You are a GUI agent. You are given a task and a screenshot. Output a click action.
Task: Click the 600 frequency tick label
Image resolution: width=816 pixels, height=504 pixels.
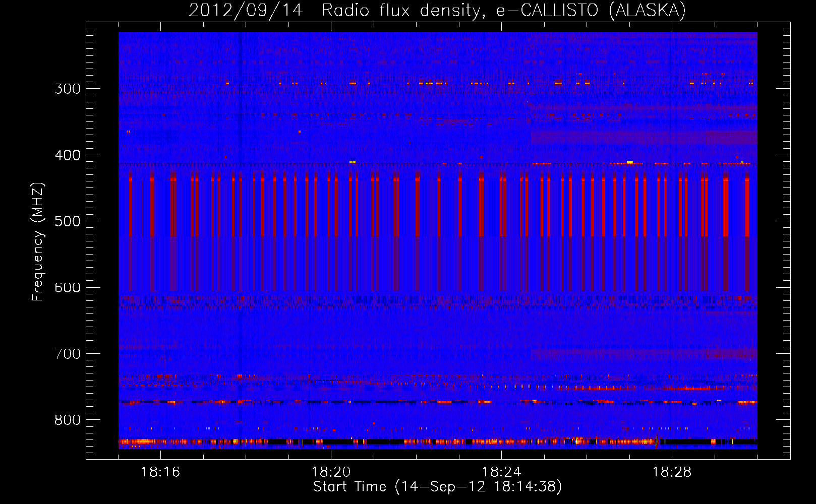68,288
